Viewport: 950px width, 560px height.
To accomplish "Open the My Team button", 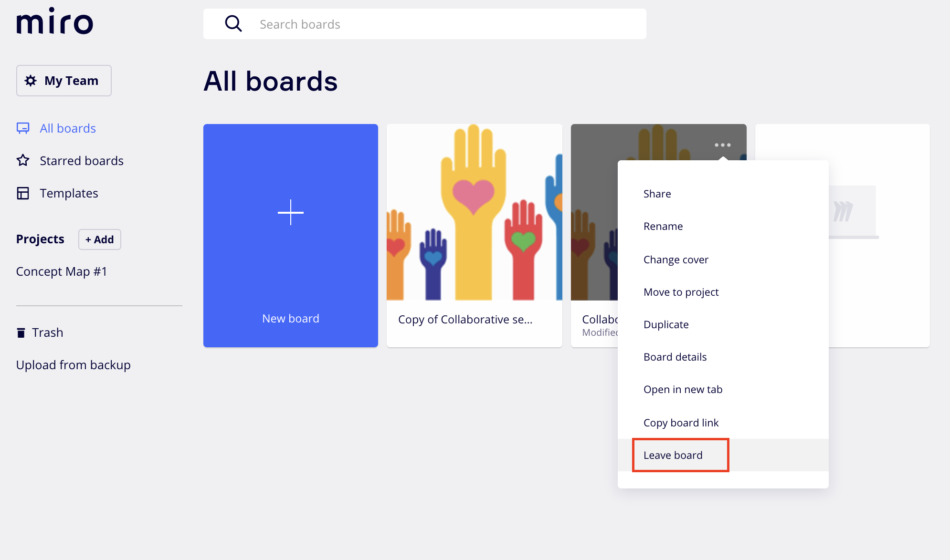I will [x=64, y=81].
